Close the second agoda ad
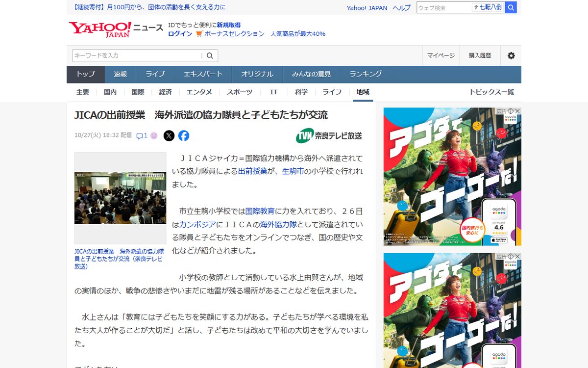Screen dimensions: 588x368 tap(517, 257)
